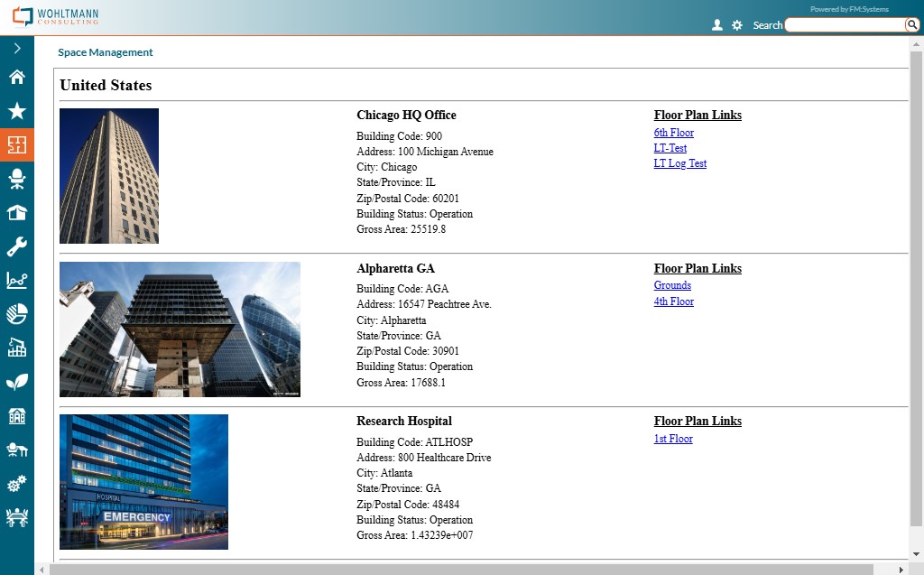Screen dimensions: 924x575
Task: Expand the left navigation sidebar
Action: (17, 49)
